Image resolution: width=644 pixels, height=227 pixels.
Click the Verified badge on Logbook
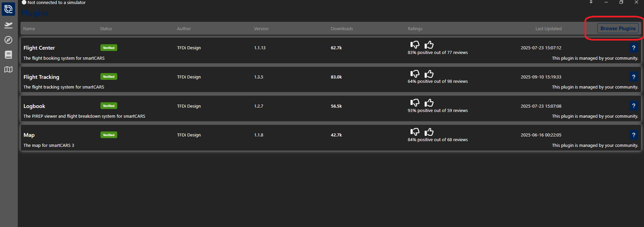109,106
